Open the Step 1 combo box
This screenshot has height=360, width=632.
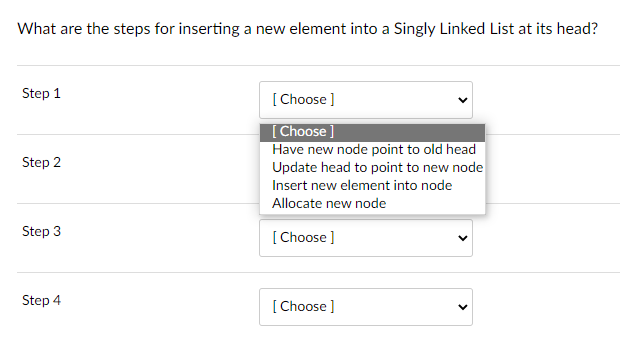point(366,100)
